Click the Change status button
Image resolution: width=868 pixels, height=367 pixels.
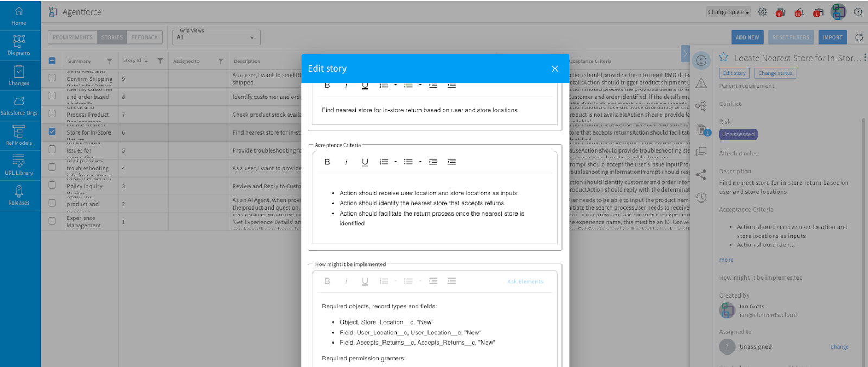click(x=775, y=73)
